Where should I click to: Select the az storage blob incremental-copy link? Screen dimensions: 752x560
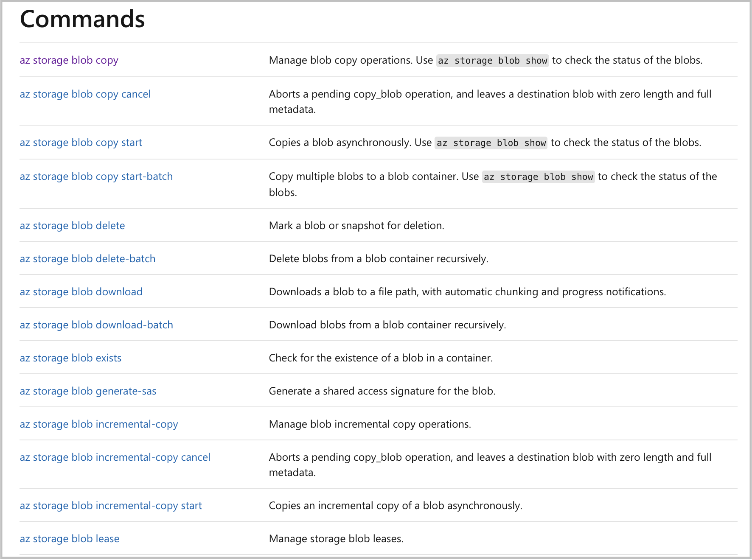tap(99, 424)
